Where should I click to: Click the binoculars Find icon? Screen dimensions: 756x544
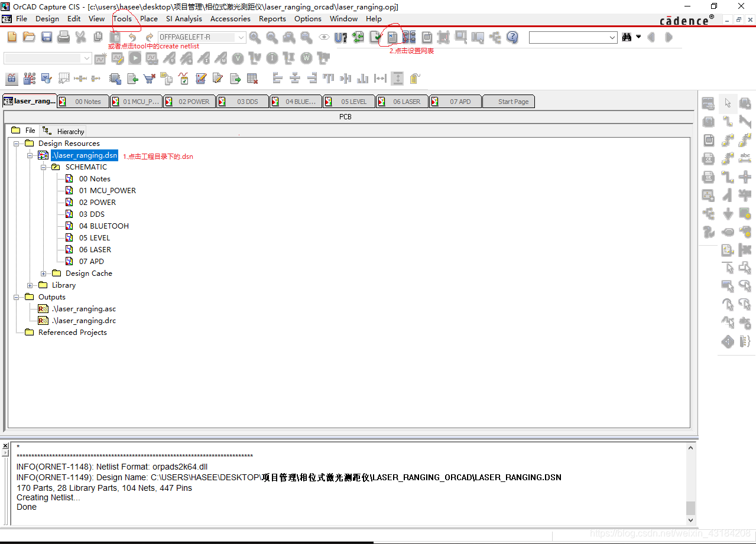tap(627, 37)
